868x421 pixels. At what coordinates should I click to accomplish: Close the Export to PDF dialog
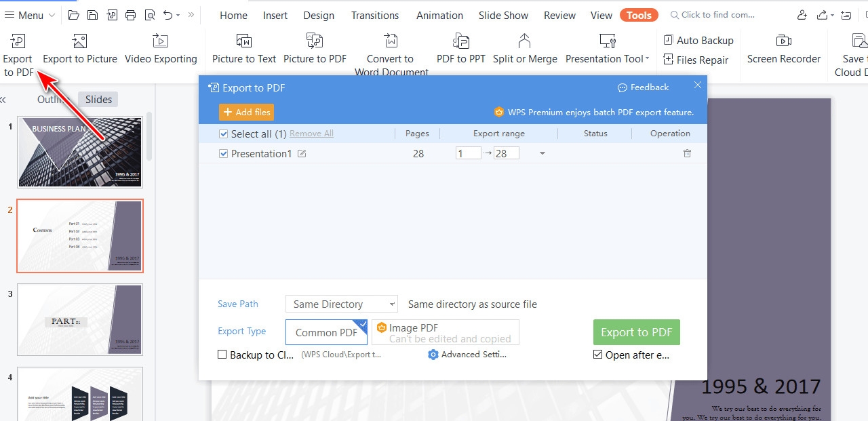point(698,85)
